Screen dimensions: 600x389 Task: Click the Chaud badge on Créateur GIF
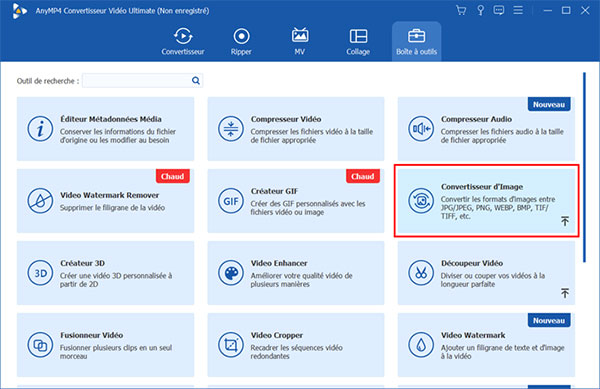tap(363, 176)
